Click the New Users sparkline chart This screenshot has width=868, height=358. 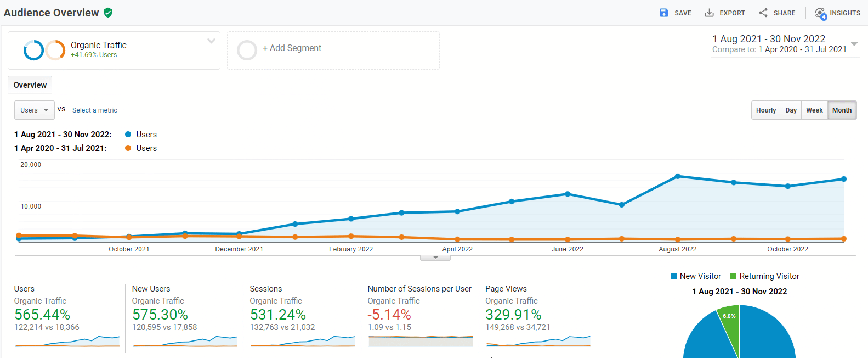point(185,341)
